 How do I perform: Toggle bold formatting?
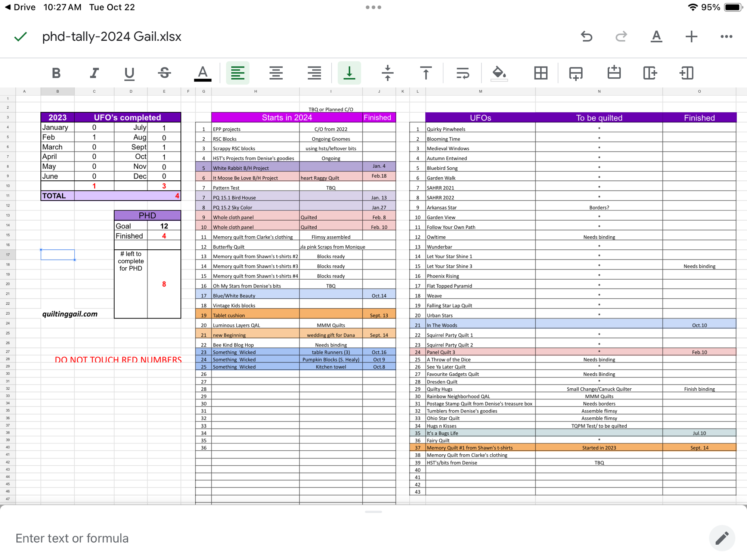coord(56,73)
